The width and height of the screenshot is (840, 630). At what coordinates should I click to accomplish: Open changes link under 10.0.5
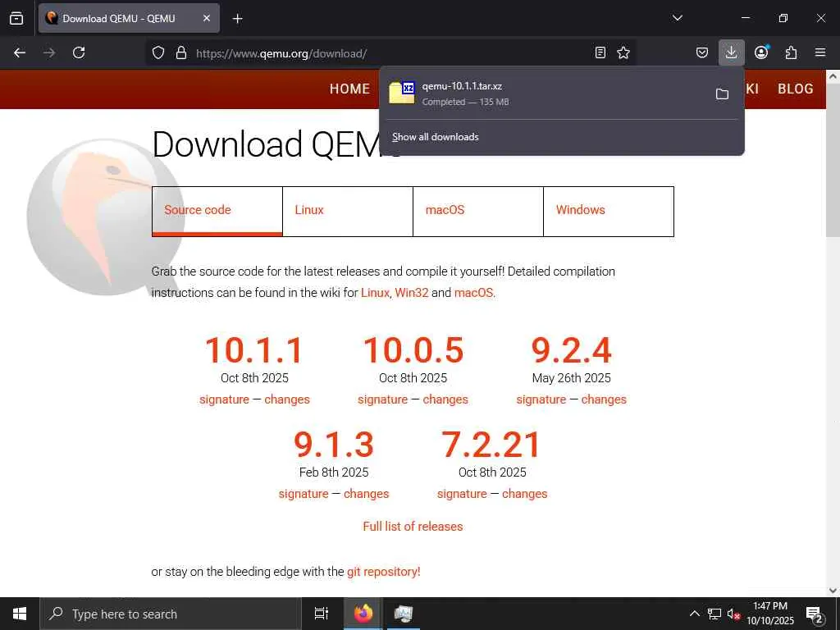pyautogui.click(x=445, y=399)
